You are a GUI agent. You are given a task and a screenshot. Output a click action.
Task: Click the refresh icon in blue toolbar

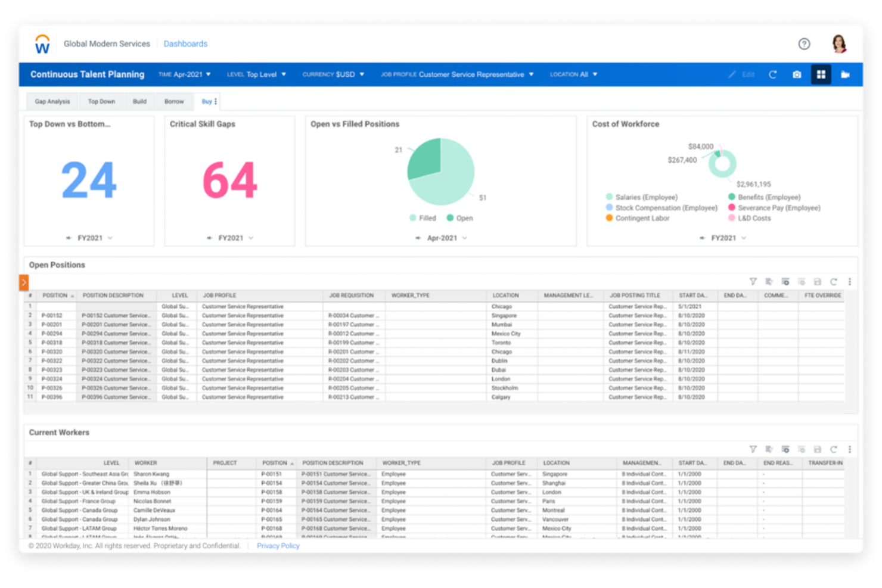click(x=773, y=74)
